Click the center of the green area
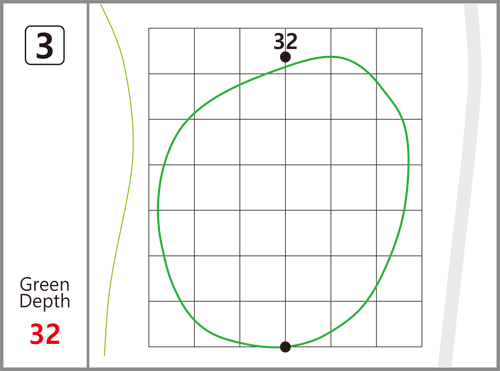Viewport: 500px width, 371px height. pos(283,202)
